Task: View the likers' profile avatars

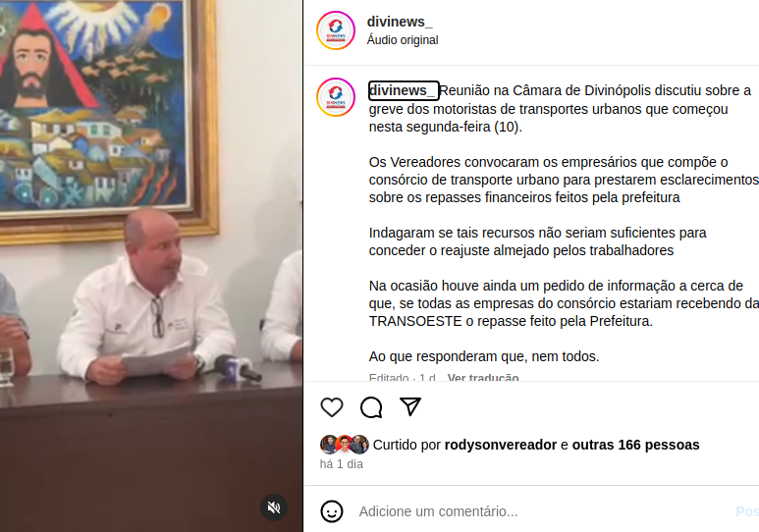Action: click(x=345, y=445)
